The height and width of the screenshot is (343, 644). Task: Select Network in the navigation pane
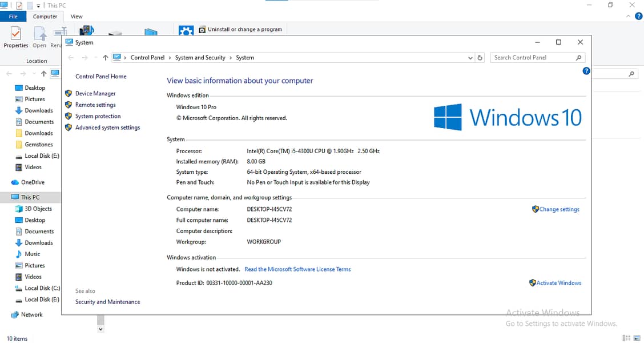[31, 314]
